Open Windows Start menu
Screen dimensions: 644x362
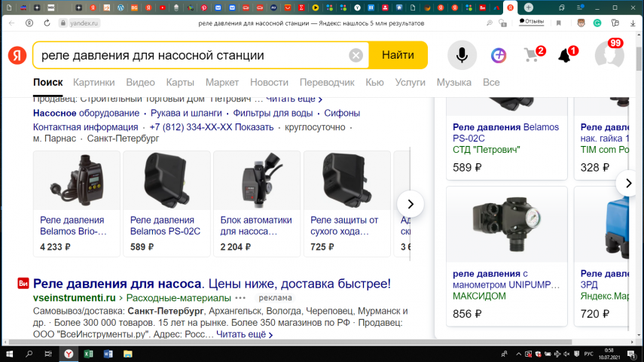click(9, 354)
